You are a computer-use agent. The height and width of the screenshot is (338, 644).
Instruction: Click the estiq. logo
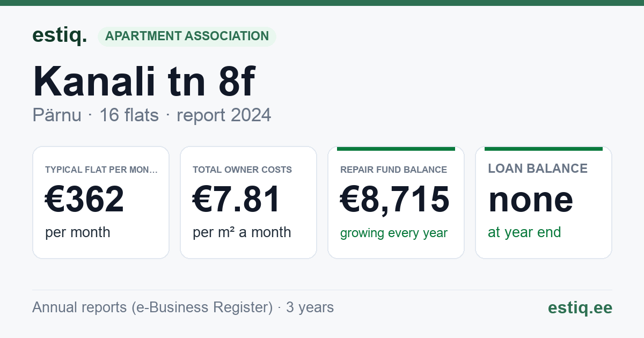[60, 35]
